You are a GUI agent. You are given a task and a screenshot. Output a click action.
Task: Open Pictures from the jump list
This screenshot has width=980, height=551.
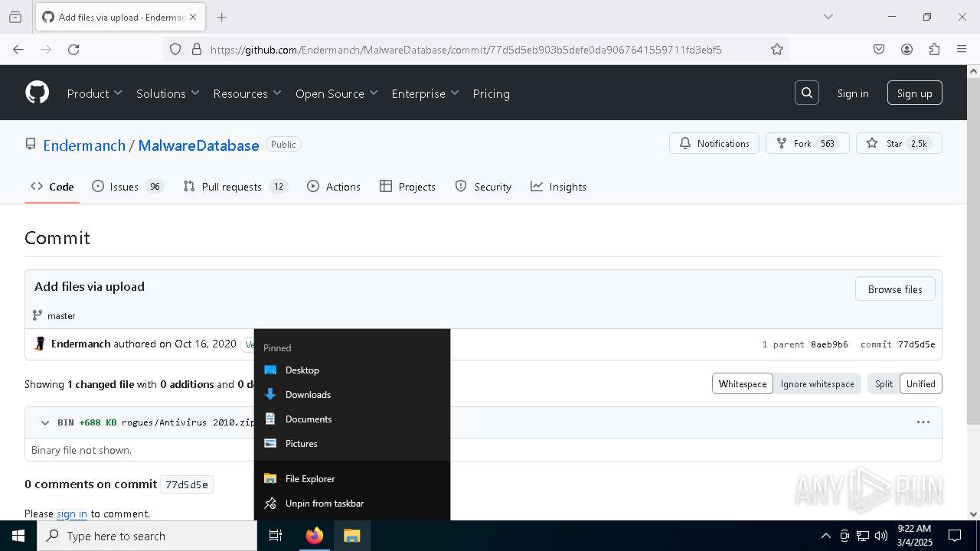[x=352, y=443]
